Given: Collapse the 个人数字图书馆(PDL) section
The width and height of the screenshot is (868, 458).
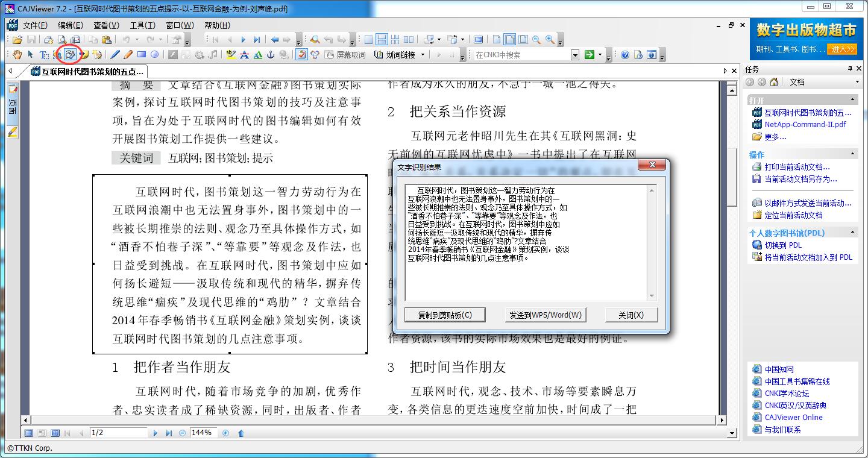Looking at the screenshot, I should coord(854,232).
